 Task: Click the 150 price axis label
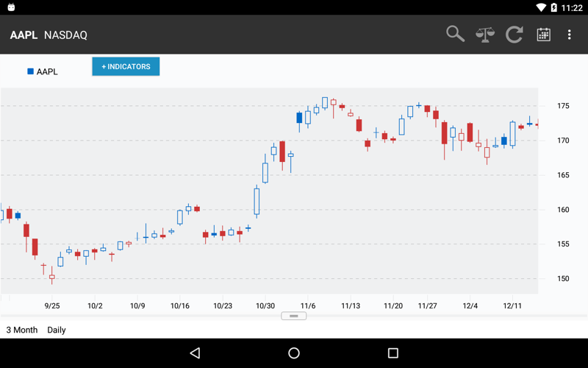[563, 279]
